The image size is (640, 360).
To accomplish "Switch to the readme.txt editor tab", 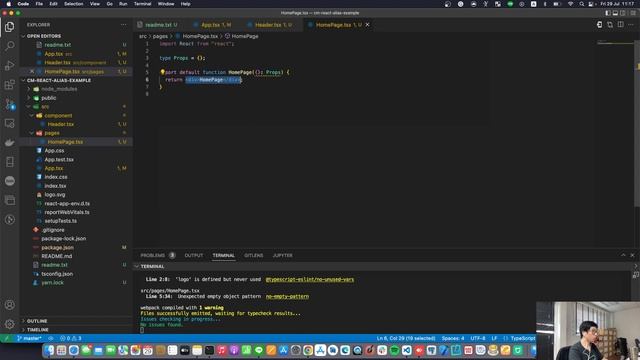I will coord(161,25).
